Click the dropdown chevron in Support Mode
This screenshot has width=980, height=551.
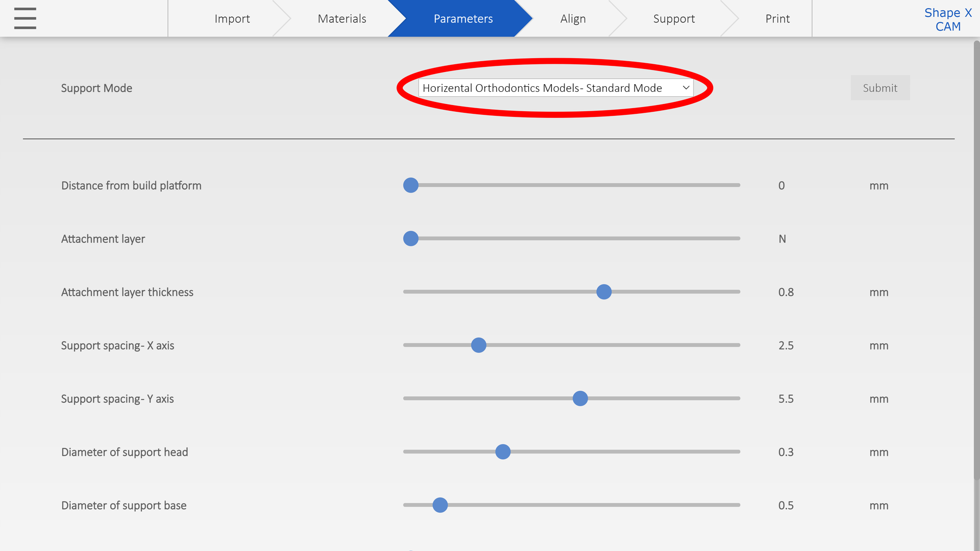685,88
